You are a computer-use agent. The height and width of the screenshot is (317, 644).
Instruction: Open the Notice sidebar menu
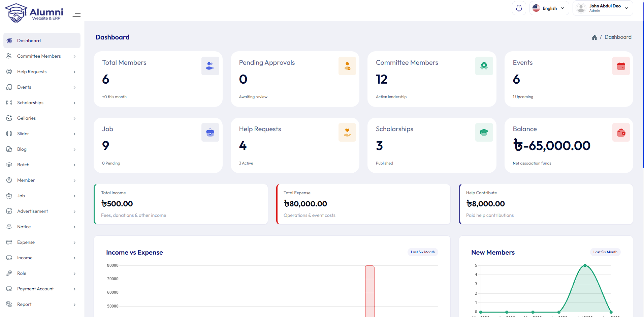pyautogui.click(x=42, y=227)
